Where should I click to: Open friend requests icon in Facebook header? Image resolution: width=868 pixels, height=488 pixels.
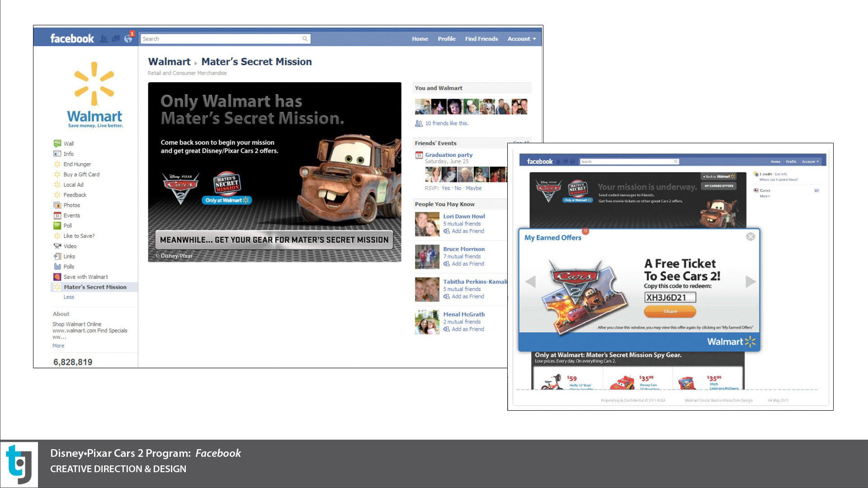click(x=104, y=39)
